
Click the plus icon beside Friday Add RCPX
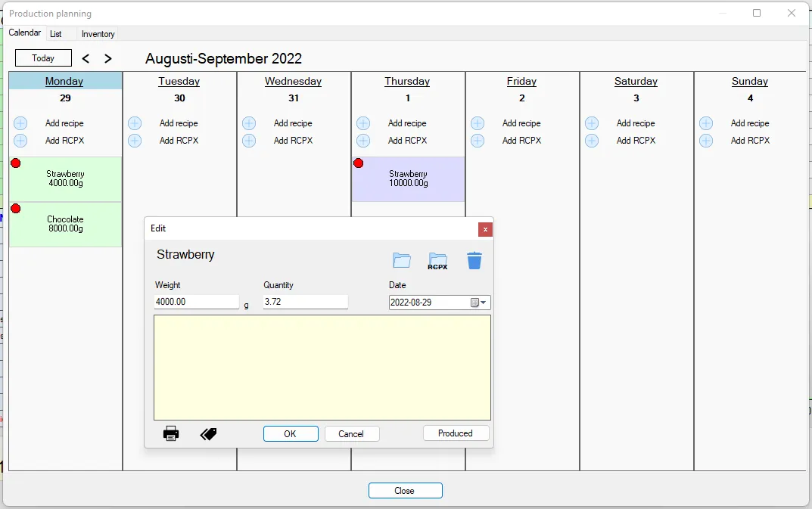pos(478,141)
